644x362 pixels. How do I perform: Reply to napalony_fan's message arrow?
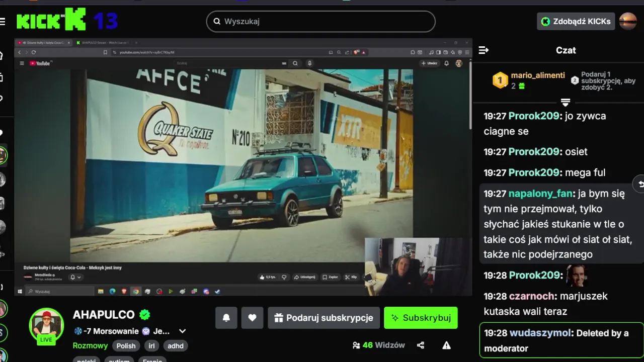click(640, 184)
